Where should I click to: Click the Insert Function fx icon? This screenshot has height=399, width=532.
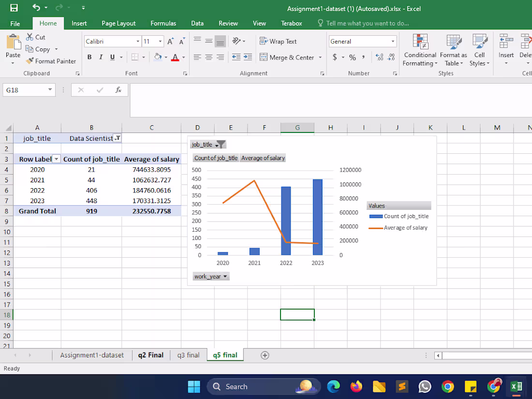[x=118, y=90]
